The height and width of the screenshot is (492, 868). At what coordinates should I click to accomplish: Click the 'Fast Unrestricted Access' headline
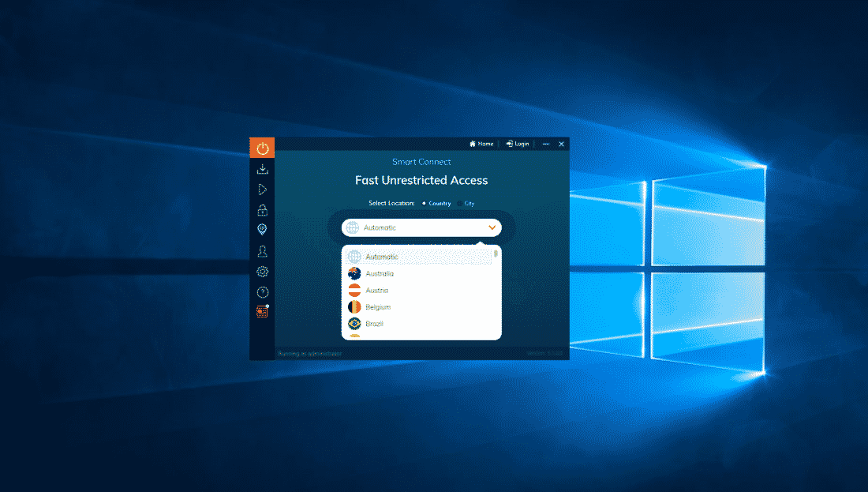click(421, 180)
